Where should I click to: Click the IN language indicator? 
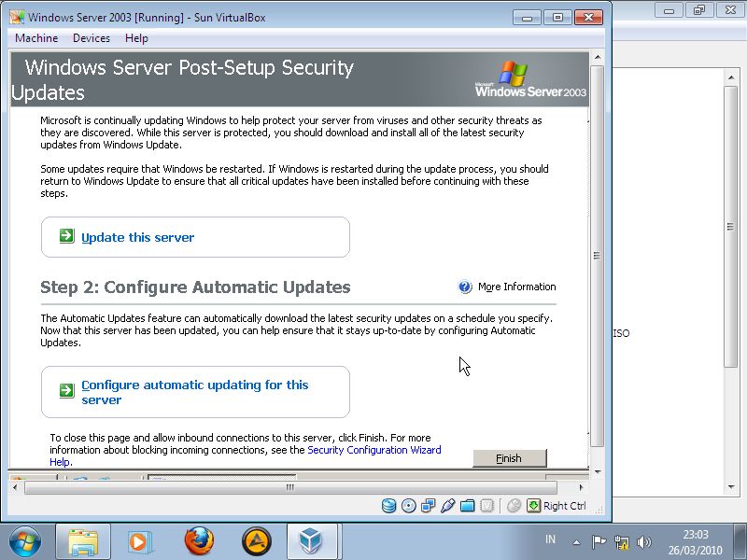pos(550,539)
